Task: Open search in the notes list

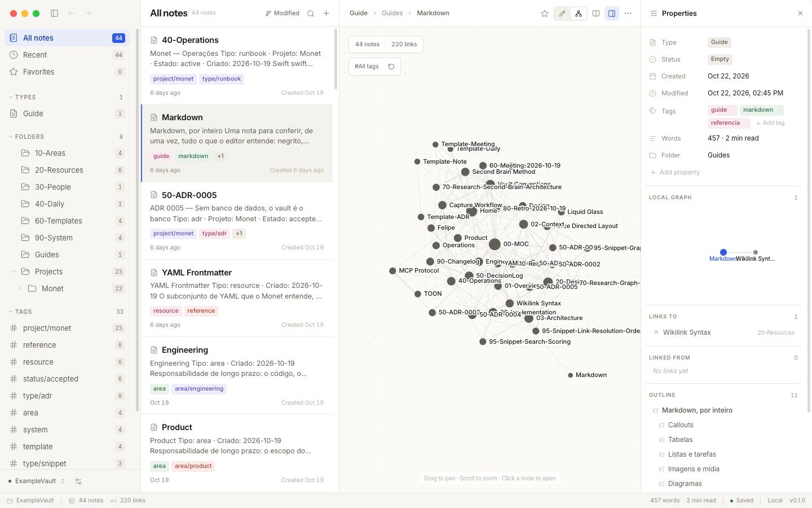Action: coord(311,14)
